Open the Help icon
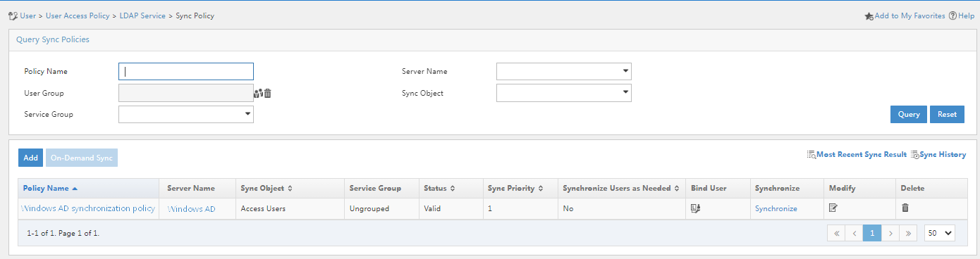The image size is (980, 259). point(953,15)
